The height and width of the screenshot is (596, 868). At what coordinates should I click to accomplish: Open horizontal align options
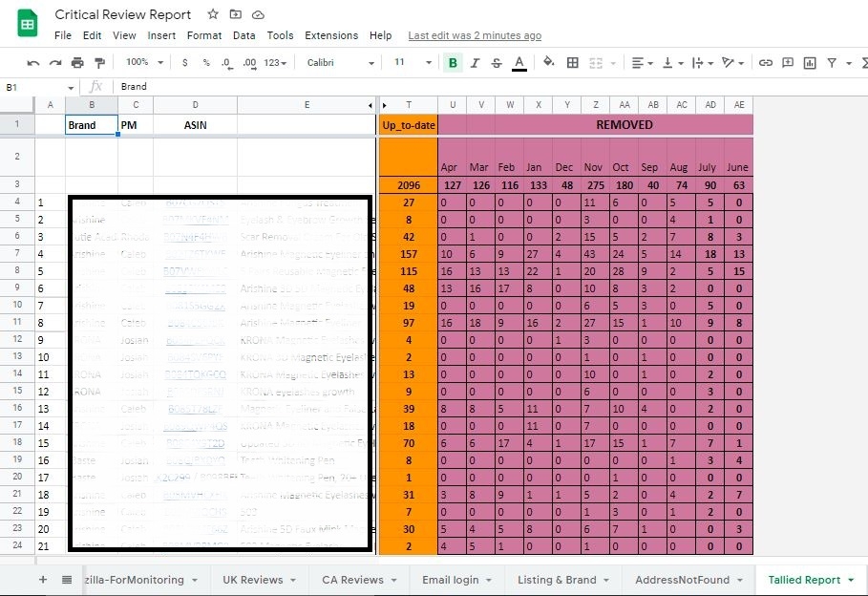(642, 63)
